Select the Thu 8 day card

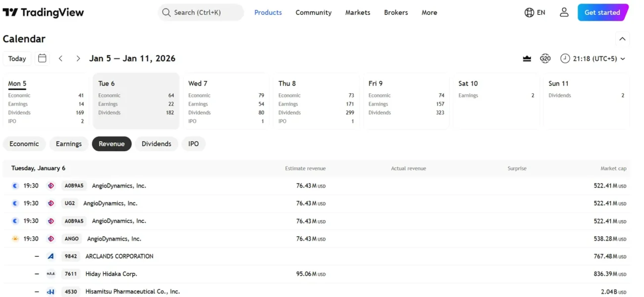[x=316, y=101]
